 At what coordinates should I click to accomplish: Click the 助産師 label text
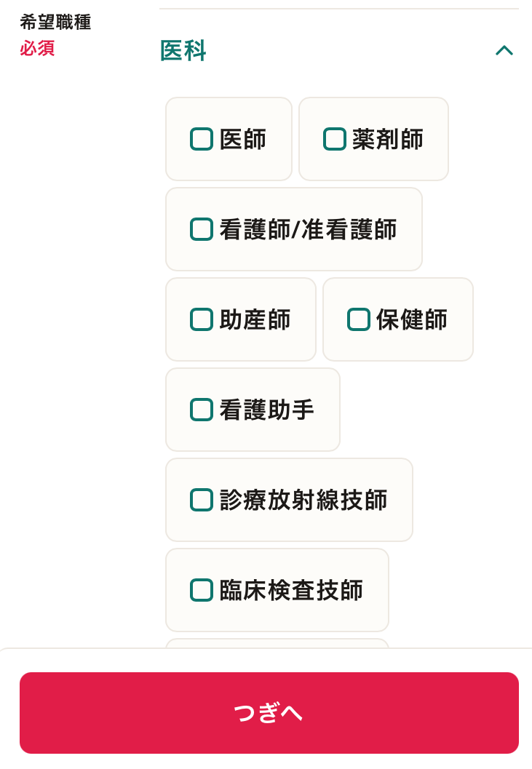255,320
